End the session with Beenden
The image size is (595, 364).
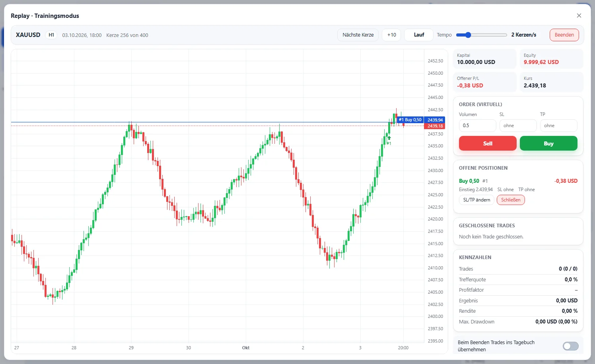tap(564, 35)
